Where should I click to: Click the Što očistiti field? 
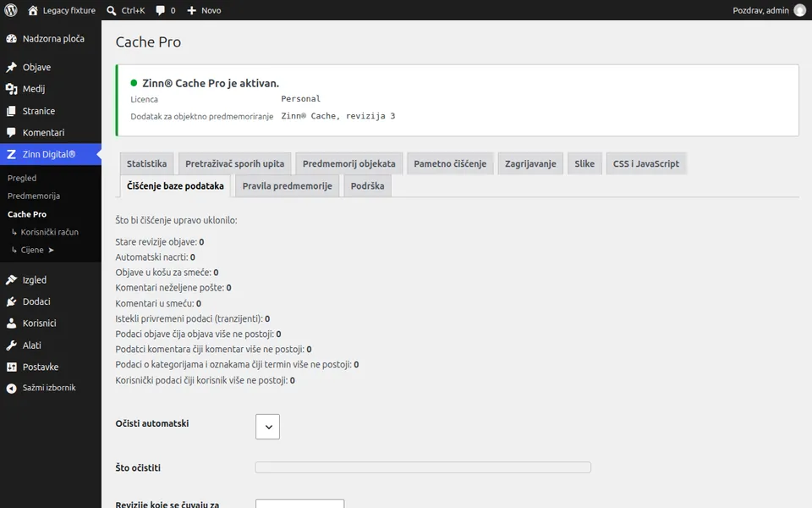pos(423,467)
